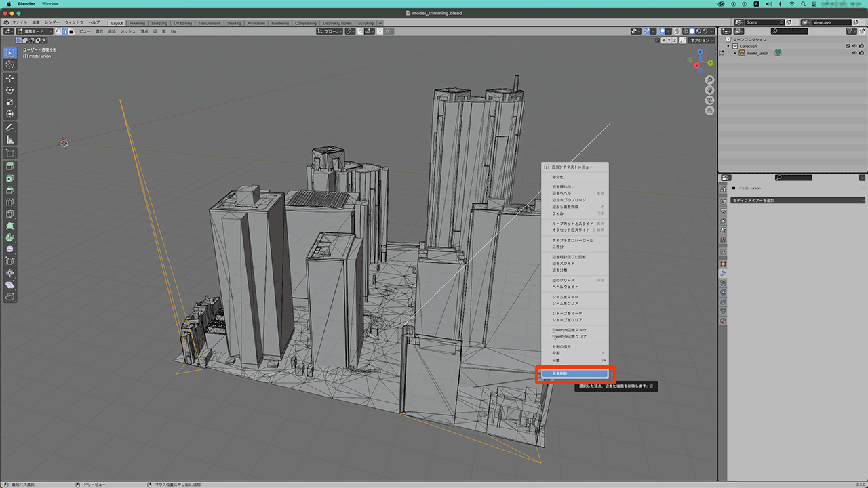Select the Rotate tool

[x=10, y=90]
